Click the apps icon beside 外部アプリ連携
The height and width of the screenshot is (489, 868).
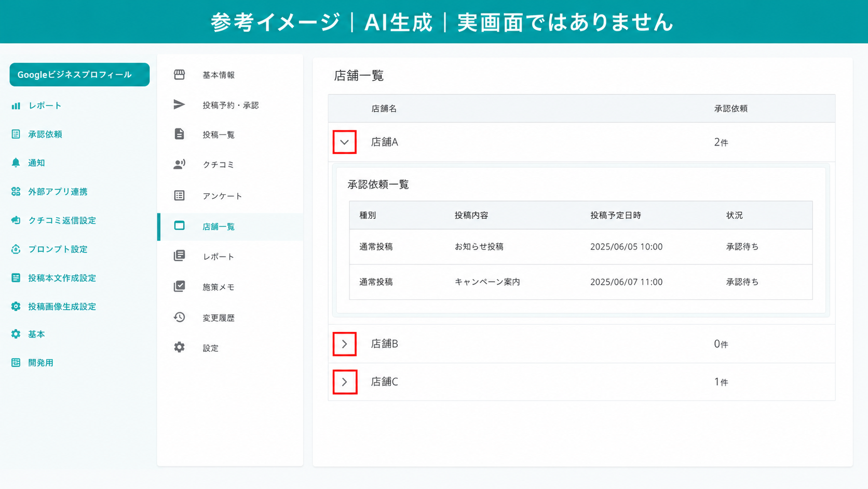pyautogui.click(x=16, y=191)
